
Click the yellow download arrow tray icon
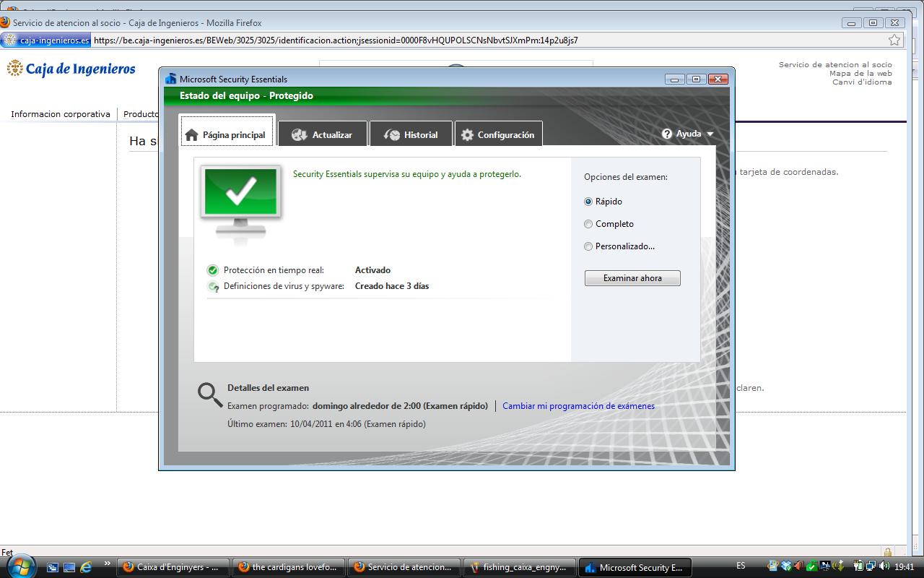840,566
